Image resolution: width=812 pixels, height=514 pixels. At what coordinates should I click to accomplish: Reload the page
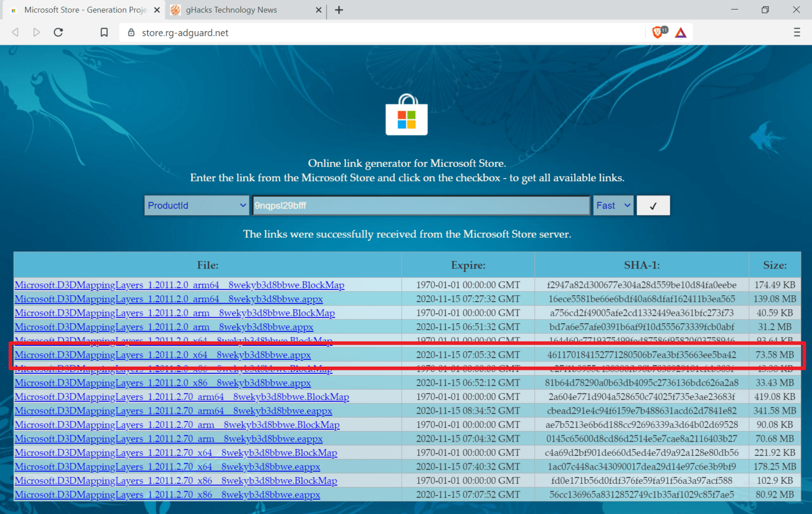click(x=58, y=32)
